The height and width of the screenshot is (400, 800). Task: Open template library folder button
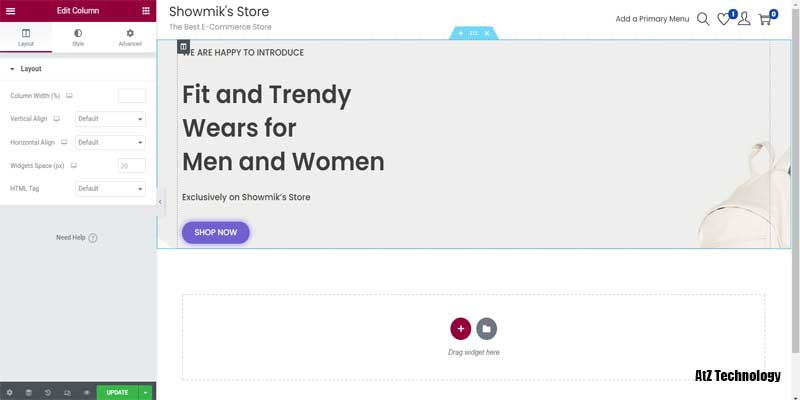pyautogui.click(x=486, y=328)
